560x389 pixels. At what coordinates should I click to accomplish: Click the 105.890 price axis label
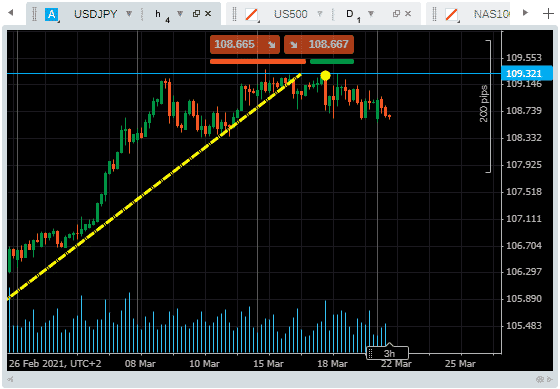click(524, 298)
